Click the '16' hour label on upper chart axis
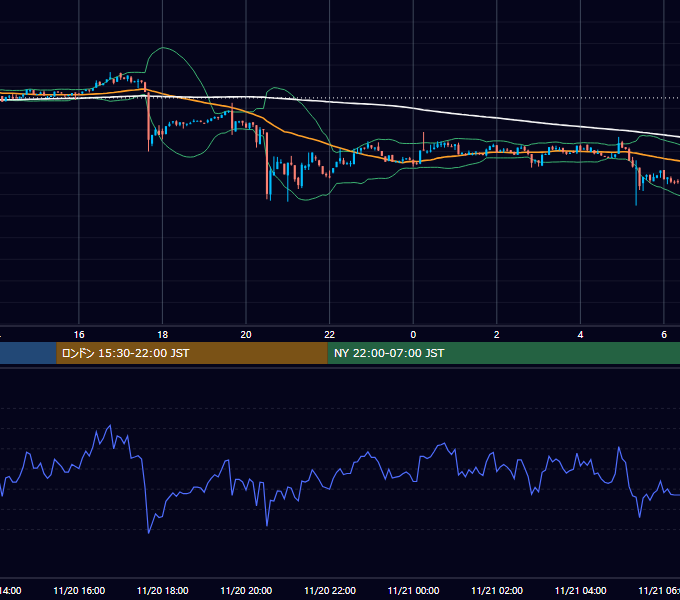The width and height of the screenshot is (680, 600). coord(79,335)
